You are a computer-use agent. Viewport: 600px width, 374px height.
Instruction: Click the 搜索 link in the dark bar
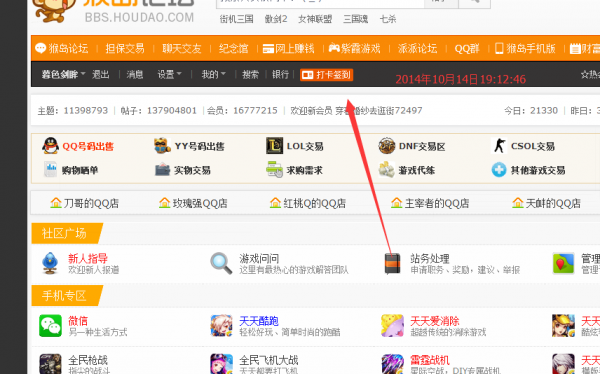tap(250, 74)
